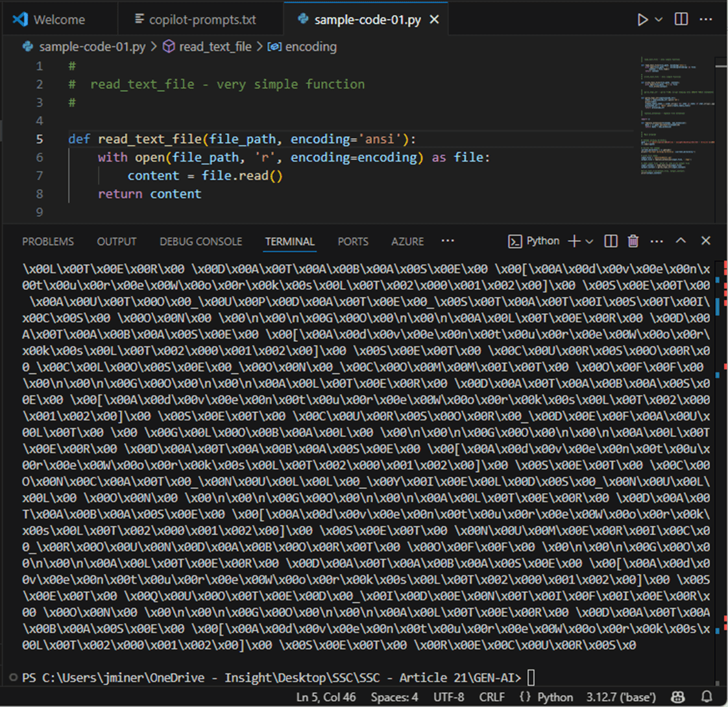Open the DEBUG CONSOLE panel tab

point(200,241)
